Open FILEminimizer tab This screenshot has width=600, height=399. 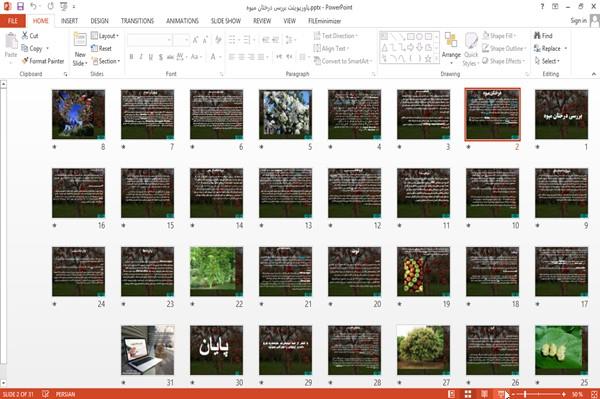tap(324, 21)
